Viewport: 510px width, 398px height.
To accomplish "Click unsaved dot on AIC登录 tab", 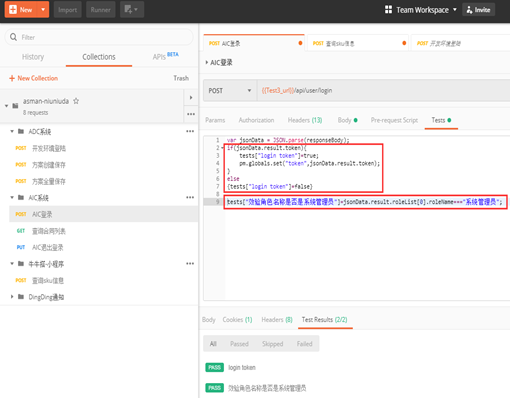I will point(300,43).
